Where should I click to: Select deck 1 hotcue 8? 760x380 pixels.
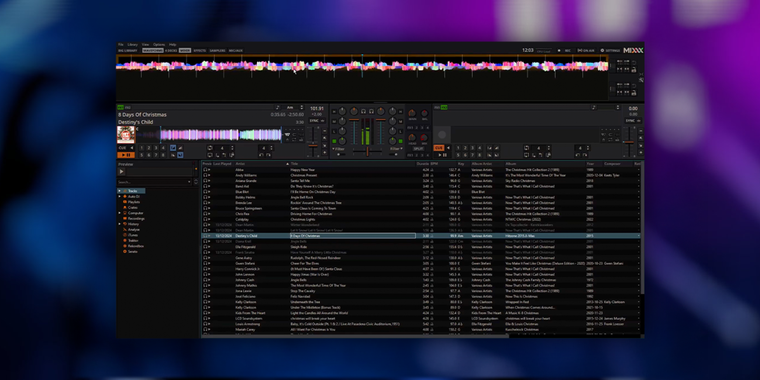click(163, 155)
